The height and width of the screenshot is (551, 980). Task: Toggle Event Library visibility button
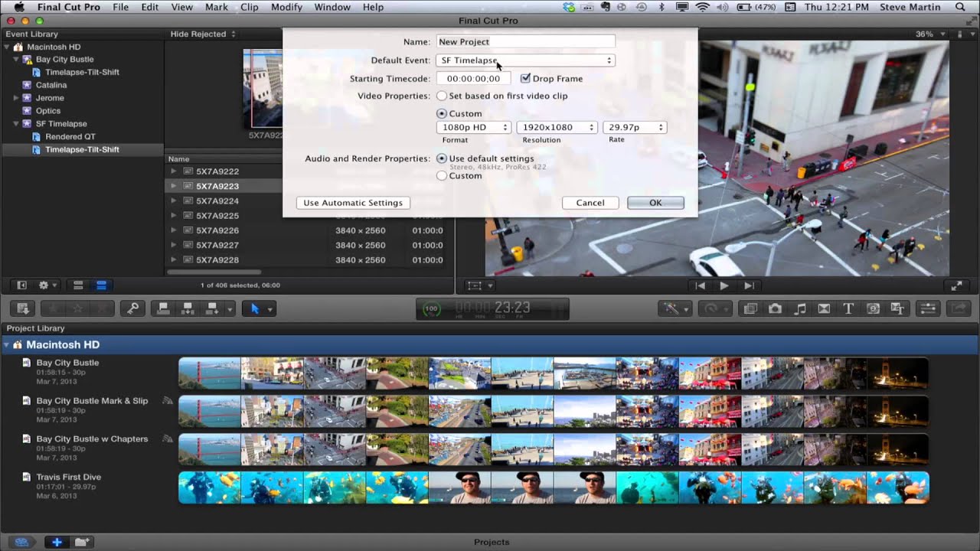click(x=21, y=285)
